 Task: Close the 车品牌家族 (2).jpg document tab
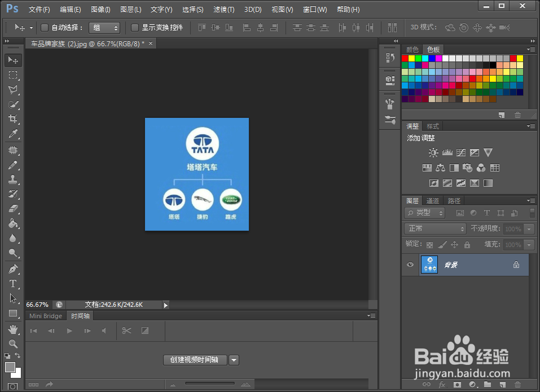[x=151, y=43]
